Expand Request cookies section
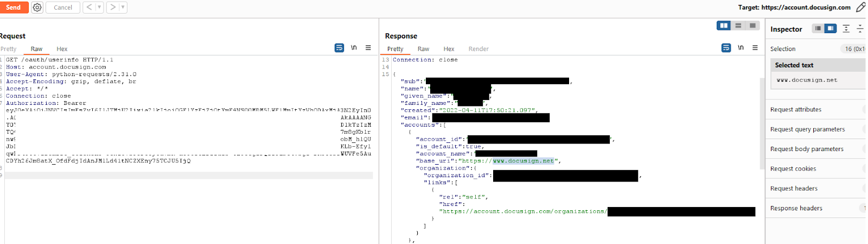The width and height of the screenshot is (868, 244). point(816,169)
